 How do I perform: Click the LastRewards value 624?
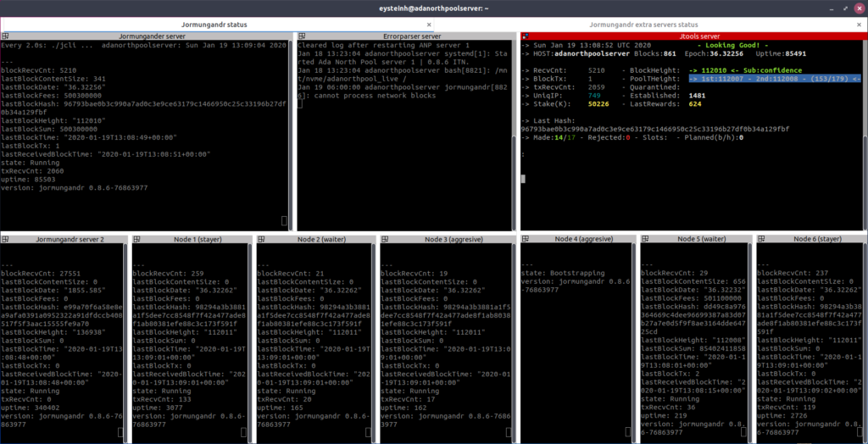695,103
